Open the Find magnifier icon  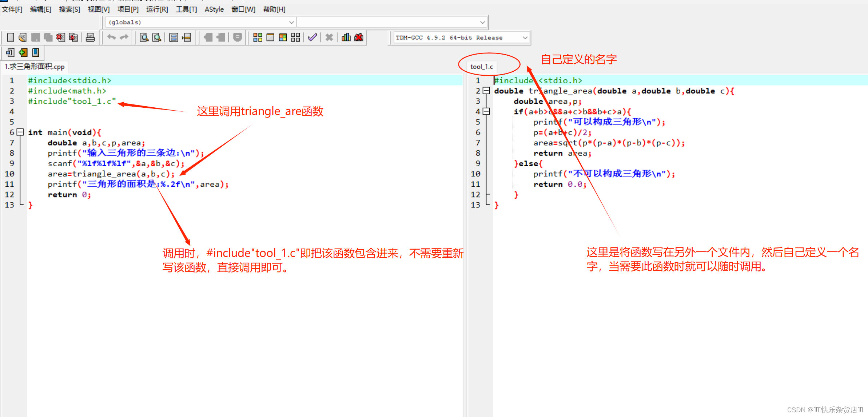click(x=144, y=37)
